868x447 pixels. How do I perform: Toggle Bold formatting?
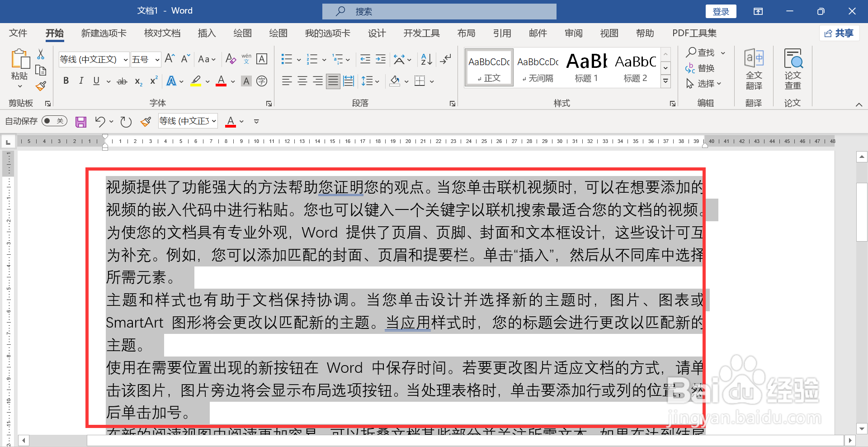tap(66, 81)
